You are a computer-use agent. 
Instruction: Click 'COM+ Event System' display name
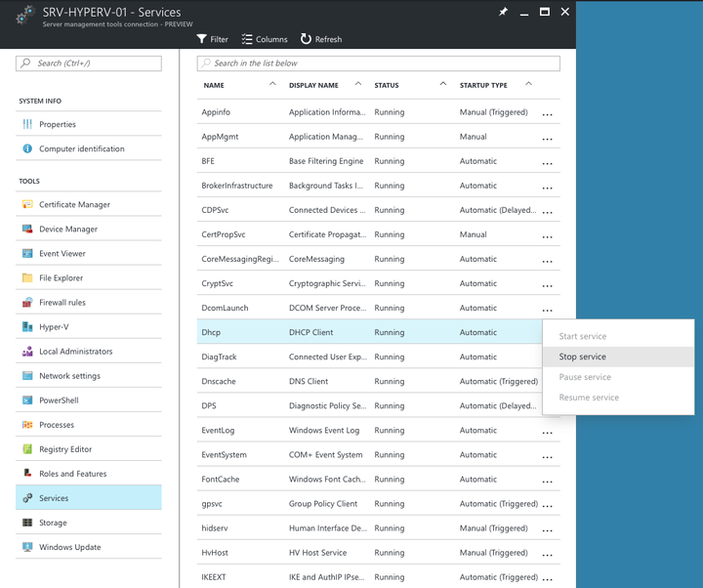coord(325,455)
